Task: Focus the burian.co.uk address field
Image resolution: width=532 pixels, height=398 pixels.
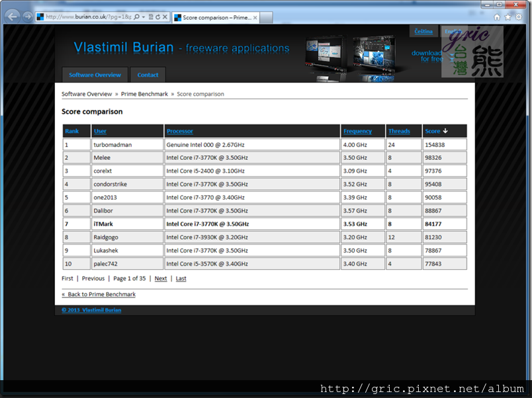Action: pyautogui.click(x=88, y=17)
